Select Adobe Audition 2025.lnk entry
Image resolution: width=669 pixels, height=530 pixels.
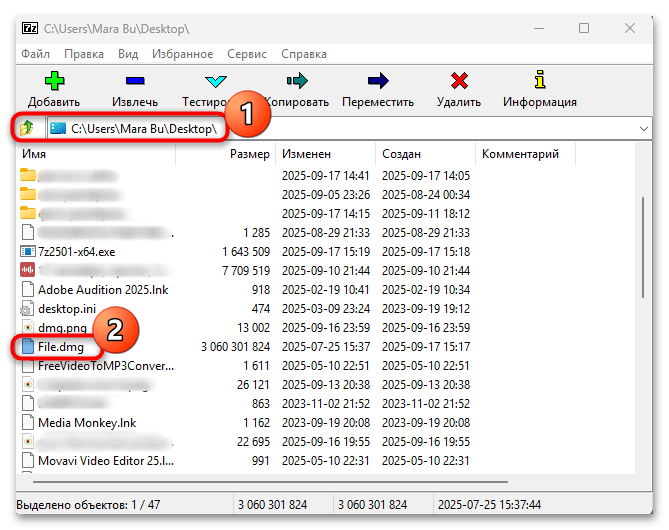pyautogui.click(x=103, y=290)
